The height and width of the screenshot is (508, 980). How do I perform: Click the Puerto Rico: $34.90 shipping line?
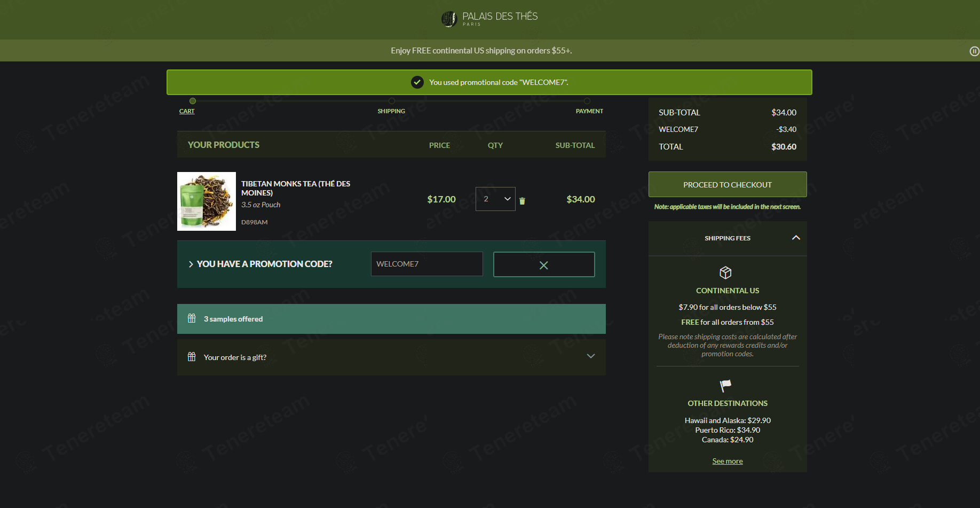(728, 430)
